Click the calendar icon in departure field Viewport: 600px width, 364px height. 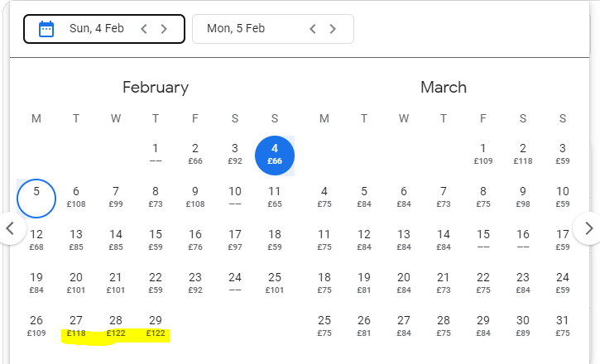tap(46, 29)
